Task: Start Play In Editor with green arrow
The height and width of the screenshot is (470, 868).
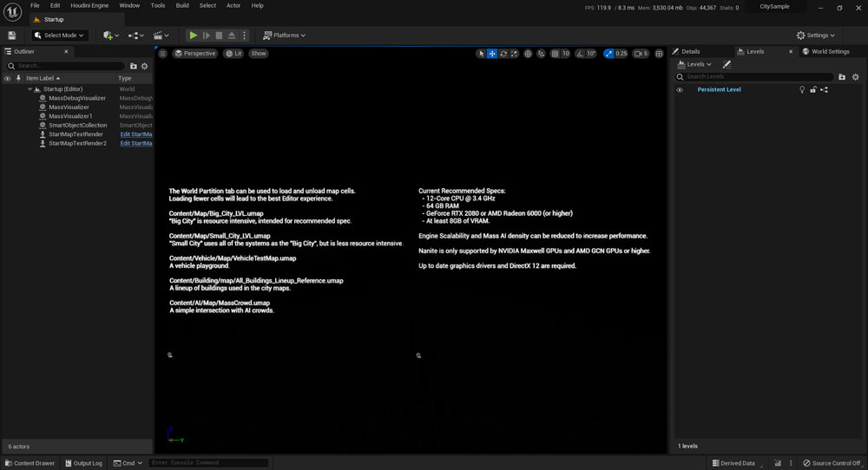Action: [194, 36]
